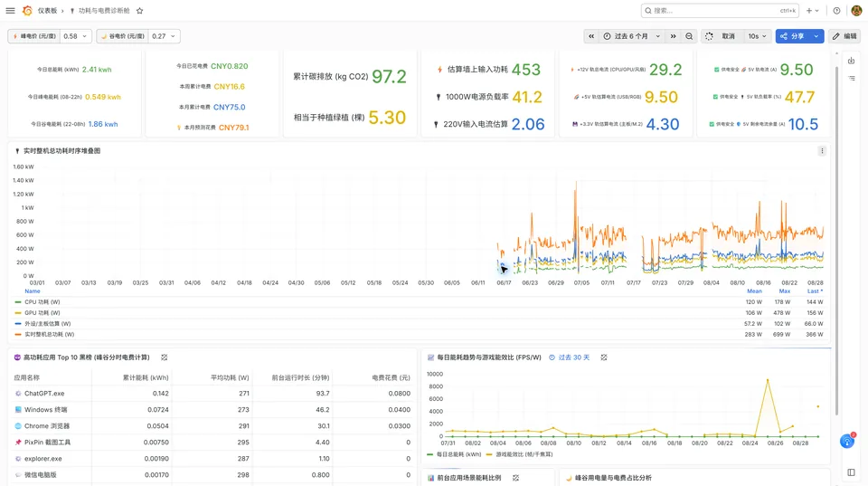
Task: Sort legend by Mean column
Action: tap(754, 291)
